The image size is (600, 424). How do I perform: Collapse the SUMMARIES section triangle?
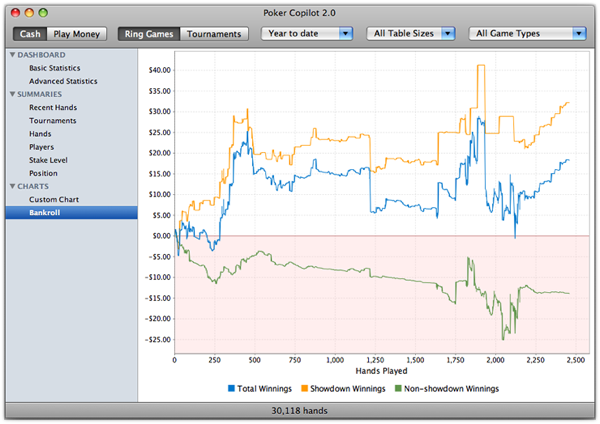[x=13, y=94]
